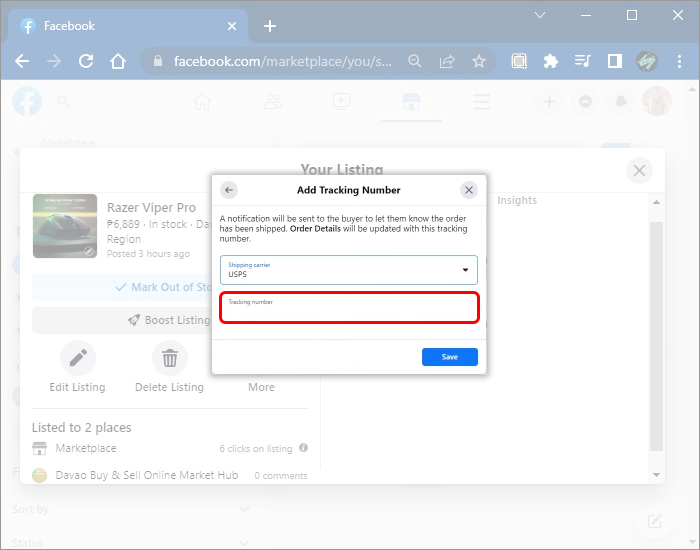Open Facebook hamburger menu icon
Image resolution: width=700 pixels, height=550 pixels.
pyautogui.click(x=481, y=102)
